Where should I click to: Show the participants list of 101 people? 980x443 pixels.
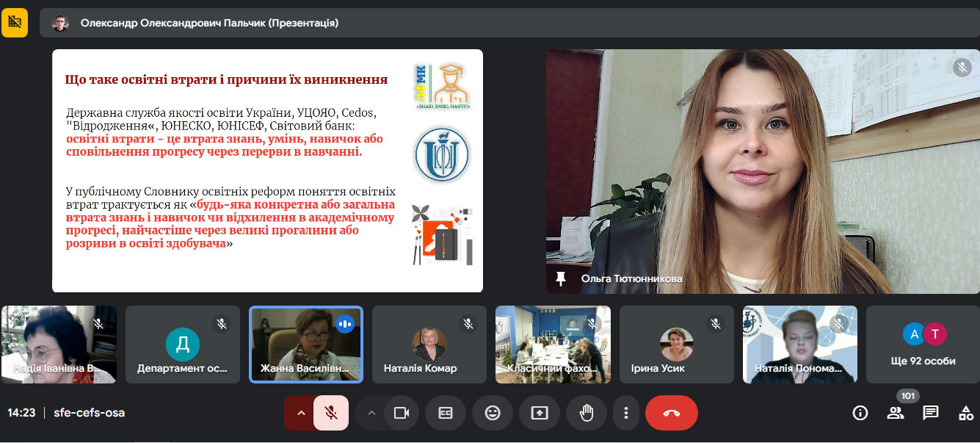coord(896,413)
